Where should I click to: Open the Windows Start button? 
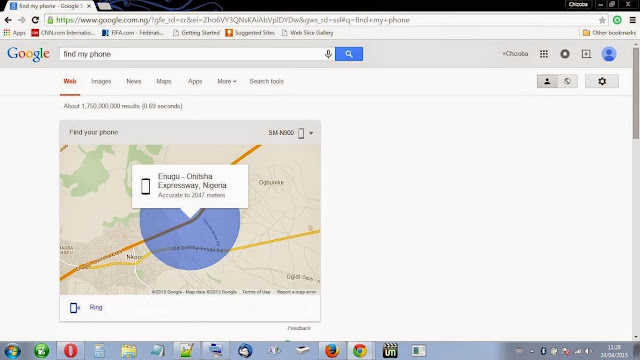click(12, 351)
